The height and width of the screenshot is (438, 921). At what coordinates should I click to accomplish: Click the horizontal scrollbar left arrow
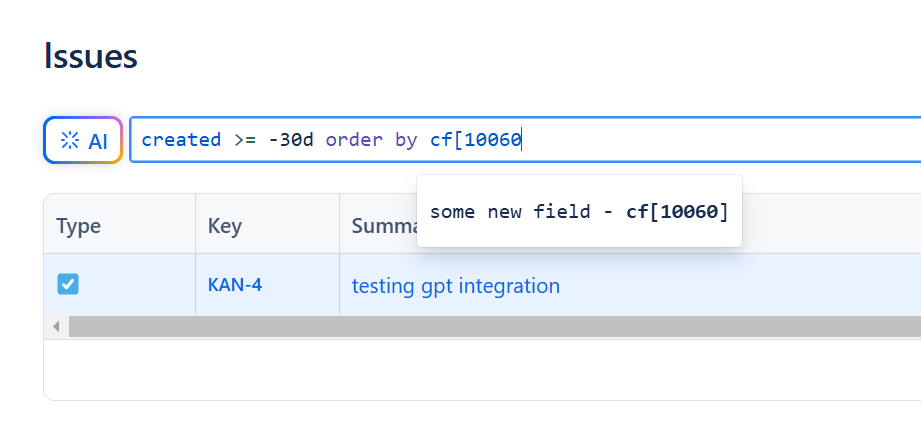56,327
